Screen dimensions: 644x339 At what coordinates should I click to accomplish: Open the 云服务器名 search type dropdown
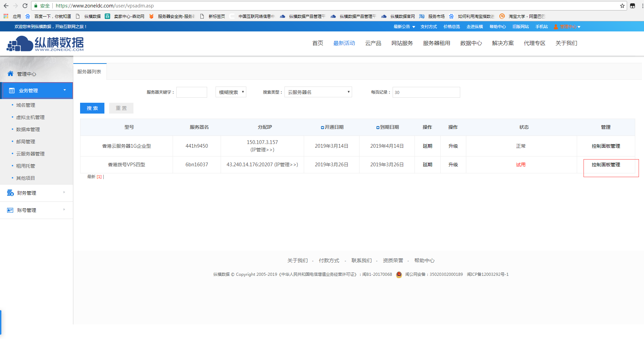point(318,92)
